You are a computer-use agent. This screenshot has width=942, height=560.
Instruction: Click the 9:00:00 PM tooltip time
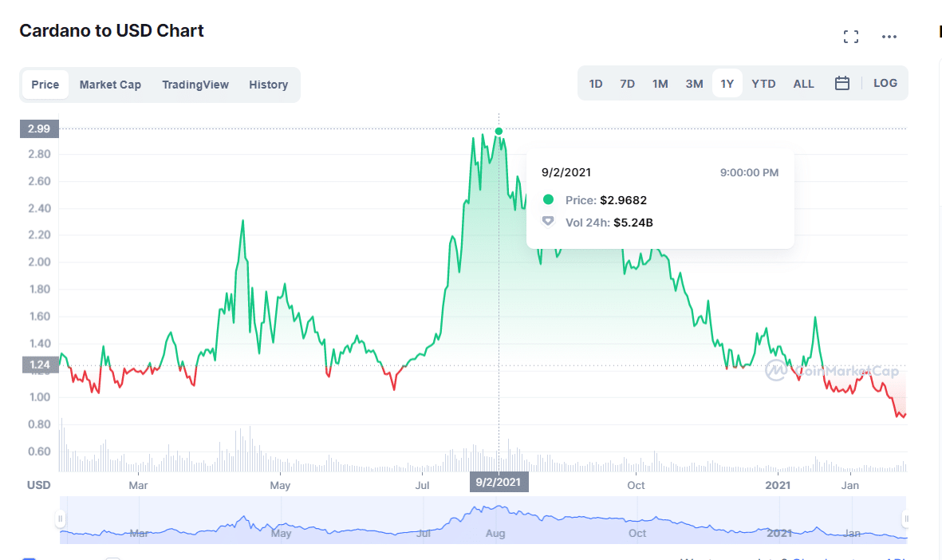(749, 172)
